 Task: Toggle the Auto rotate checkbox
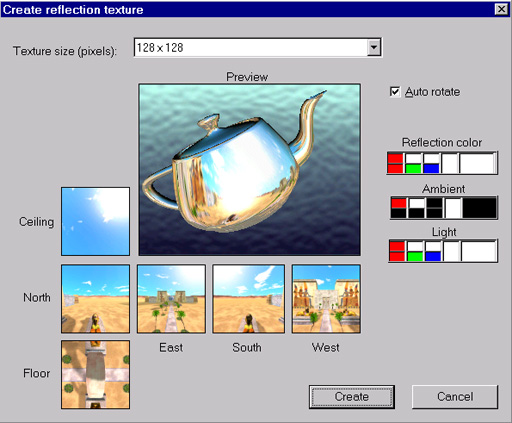click(x=395, y=92)
